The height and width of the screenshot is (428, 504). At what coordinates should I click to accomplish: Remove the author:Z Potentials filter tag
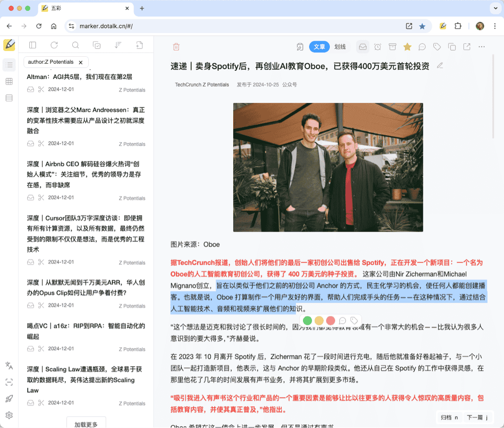coord(81,62)
